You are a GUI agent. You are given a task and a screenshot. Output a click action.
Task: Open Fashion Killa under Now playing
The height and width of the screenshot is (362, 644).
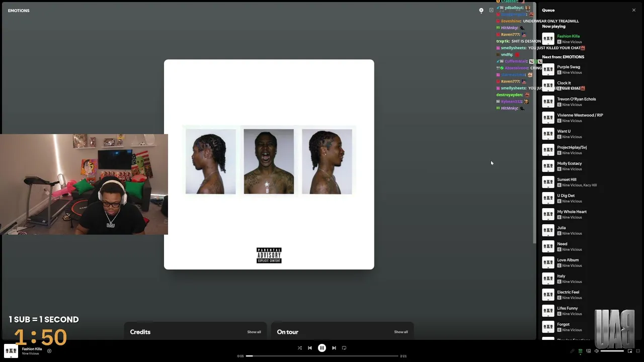pyautogui.click(x=569, y=36)
